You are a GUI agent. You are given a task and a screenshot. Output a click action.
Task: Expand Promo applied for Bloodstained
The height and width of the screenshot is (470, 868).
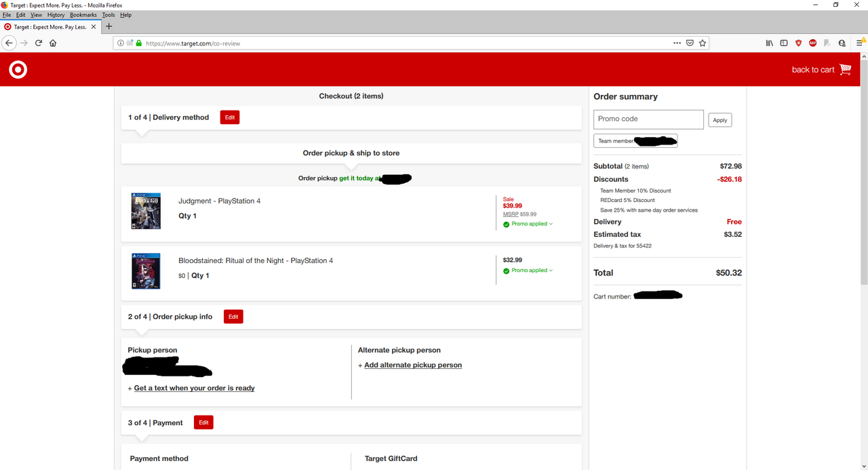[532, 271]
